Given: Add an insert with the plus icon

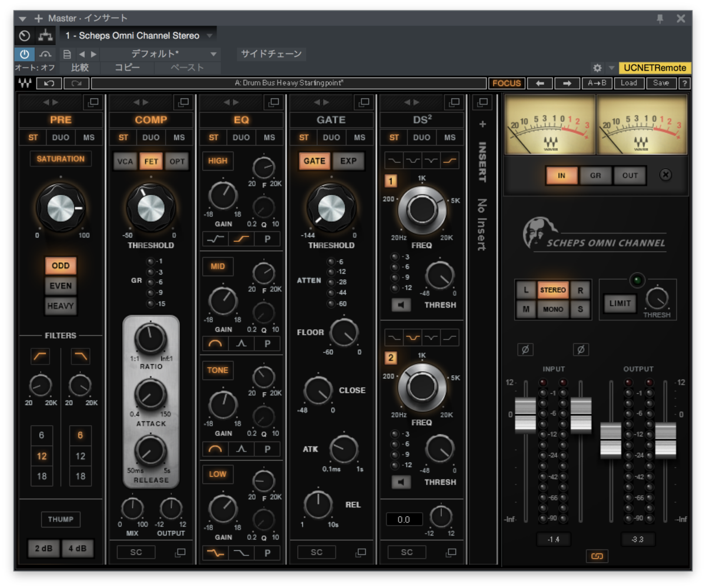Looking at the screenshot, I should [x=482, y=124].
